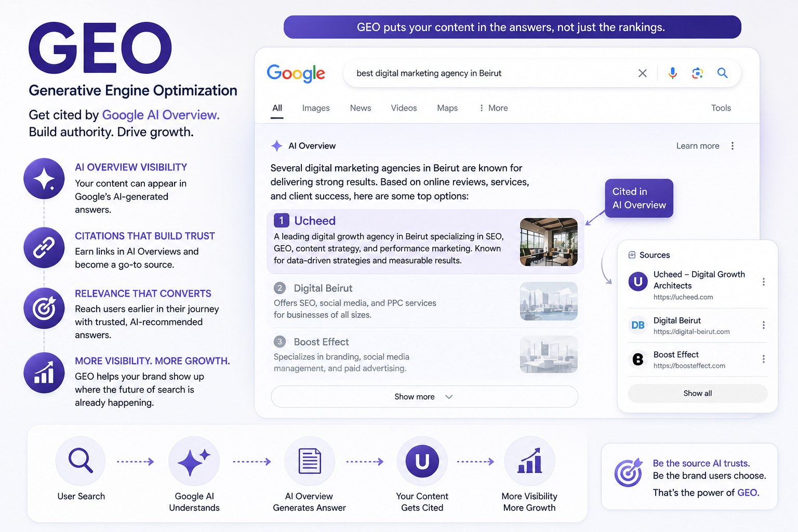Click the blue magnifier search icon
The image size is (798, 532).
coord(723,73)
